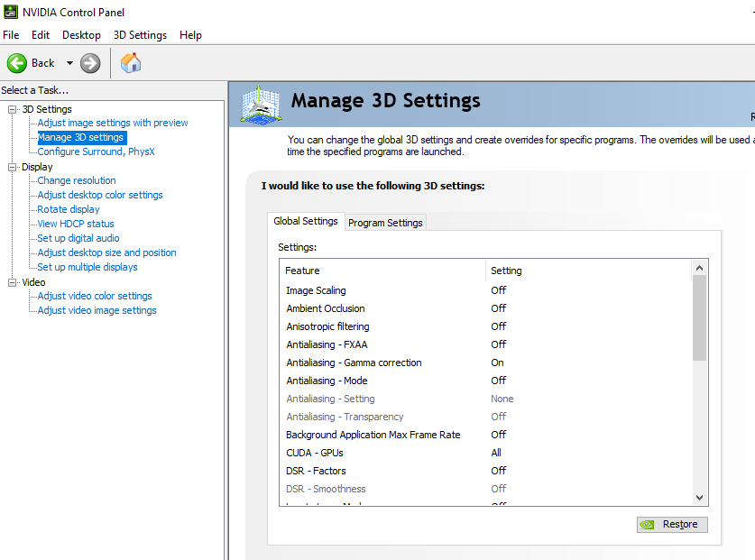Select the Ambient Occlusion row

(x=486, y=308)
